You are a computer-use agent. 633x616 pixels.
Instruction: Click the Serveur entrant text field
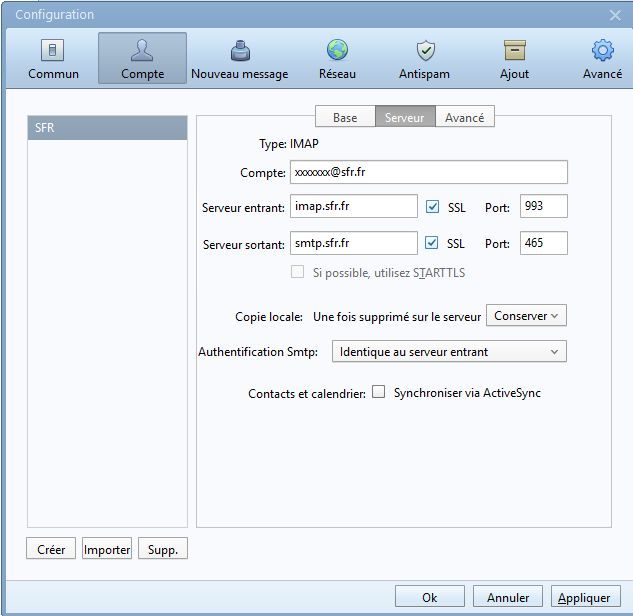[353, 207]
